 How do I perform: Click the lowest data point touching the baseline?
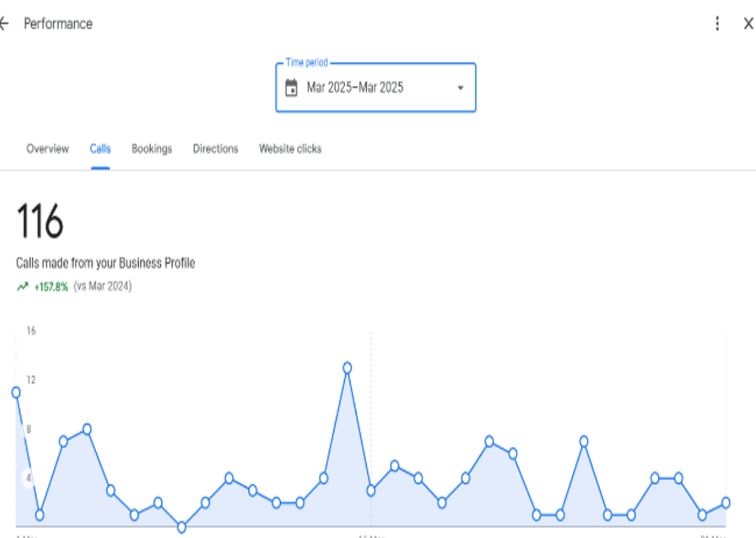(x=182, y=527)
